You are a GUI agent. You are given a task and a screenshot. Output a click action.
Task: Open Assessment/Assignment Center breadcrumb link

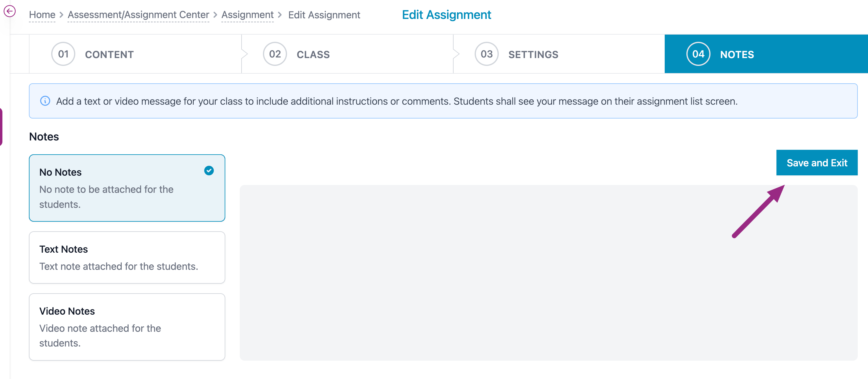pos(138,15)
